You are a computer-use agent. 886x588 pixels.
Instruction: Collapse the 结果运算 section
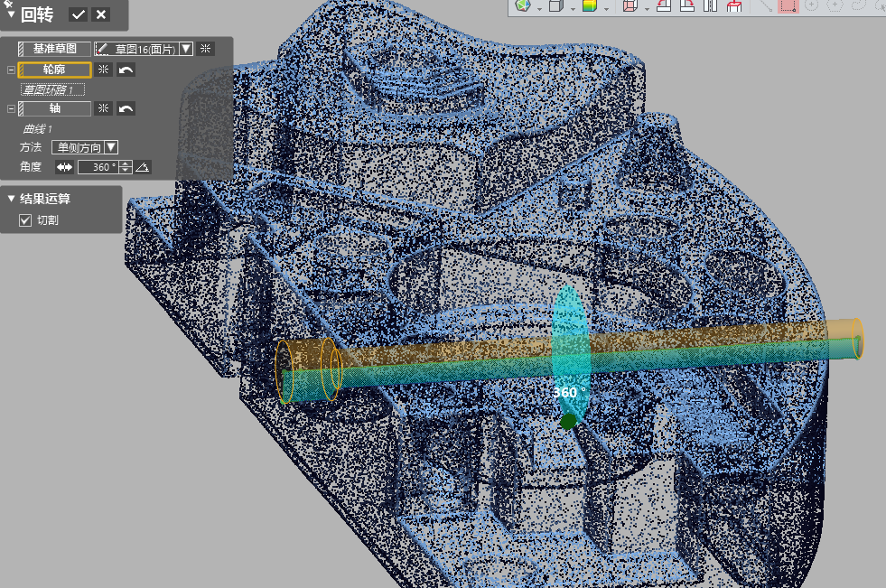(11, 199)
